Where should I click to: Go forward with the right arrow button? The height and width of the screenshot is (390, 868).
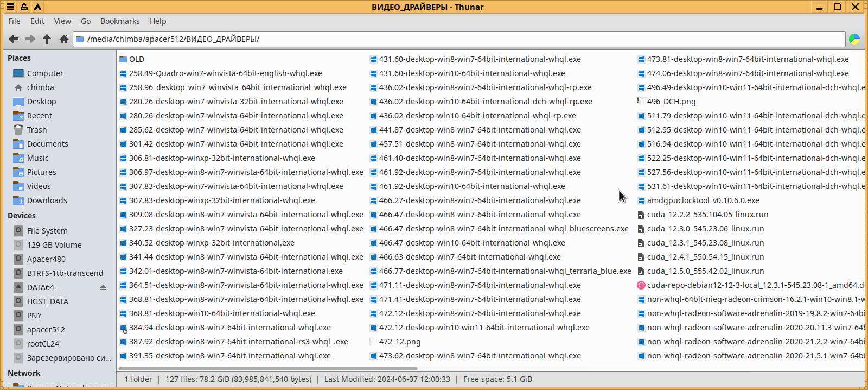point(30,39)
